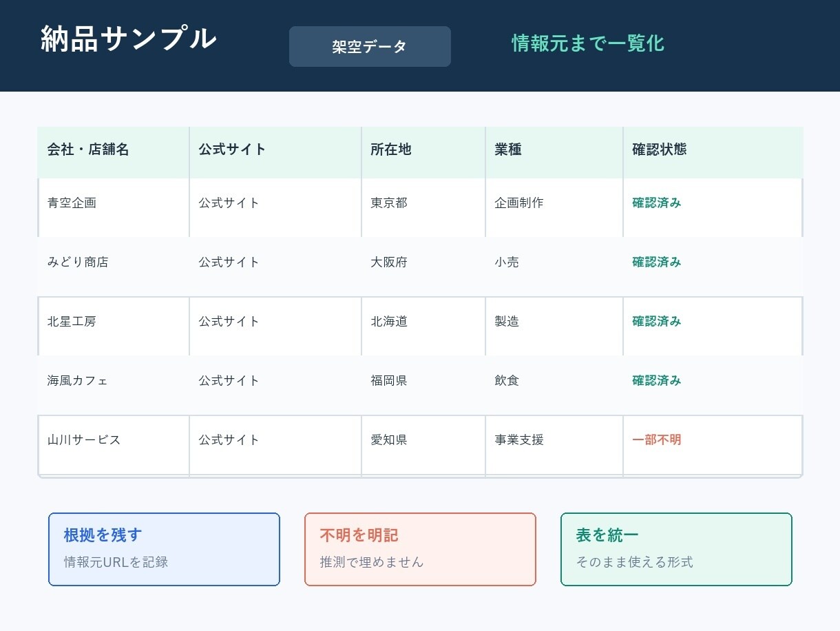This screenshot has height=631, width=840.
Task: Open 公式サイト in the 山川サービス row
Action: [x=229, y=440]
